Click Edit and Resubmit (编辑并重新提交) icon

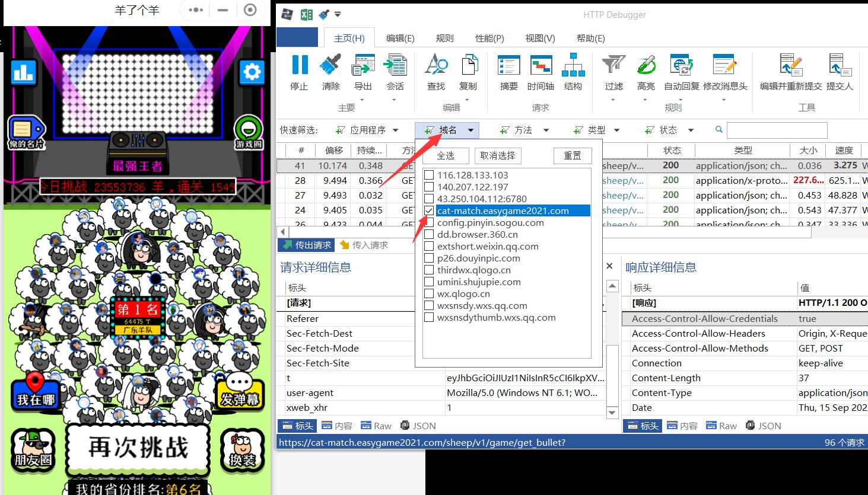(791, 65)
